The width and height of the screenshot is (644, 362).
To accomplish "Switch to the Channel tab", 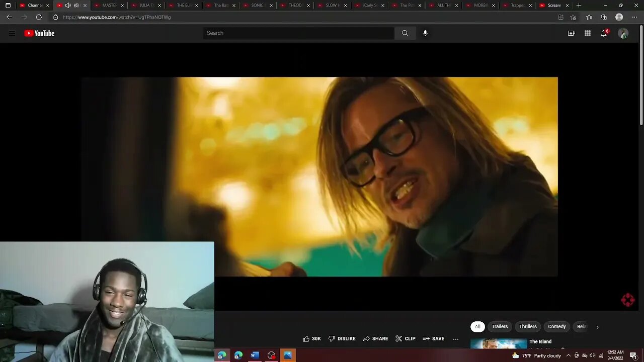I will click(34, 6).
